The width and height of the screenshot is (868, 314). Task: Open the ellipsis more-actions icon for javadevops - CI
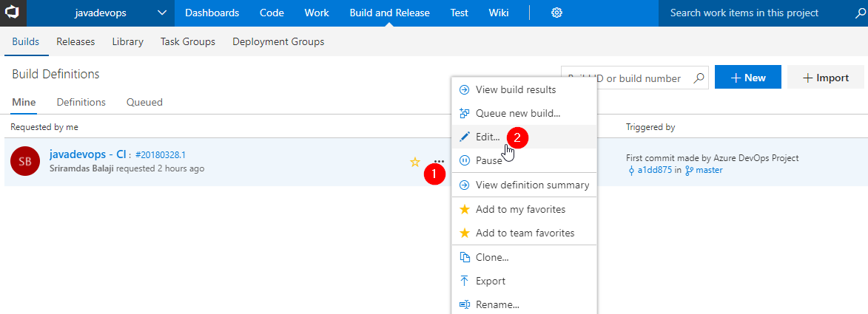[x=439, y=161]
